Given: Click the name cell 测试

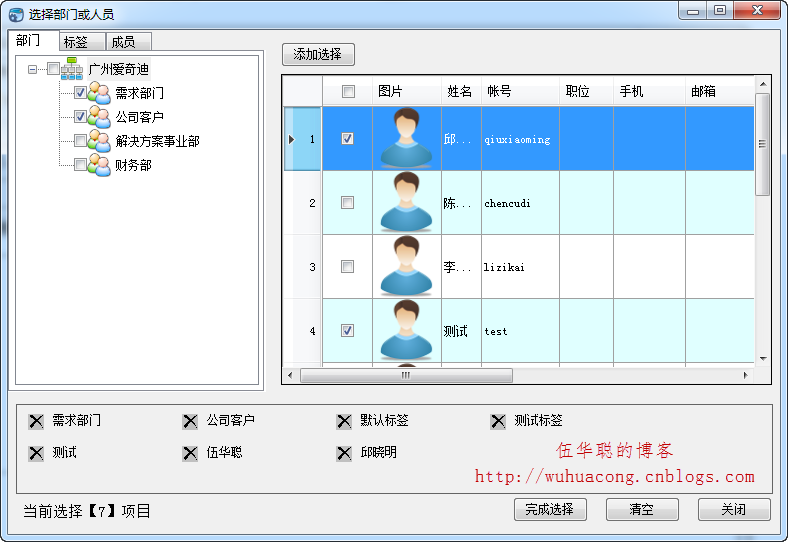Looking at the screenshot, I should pos(461,330).
